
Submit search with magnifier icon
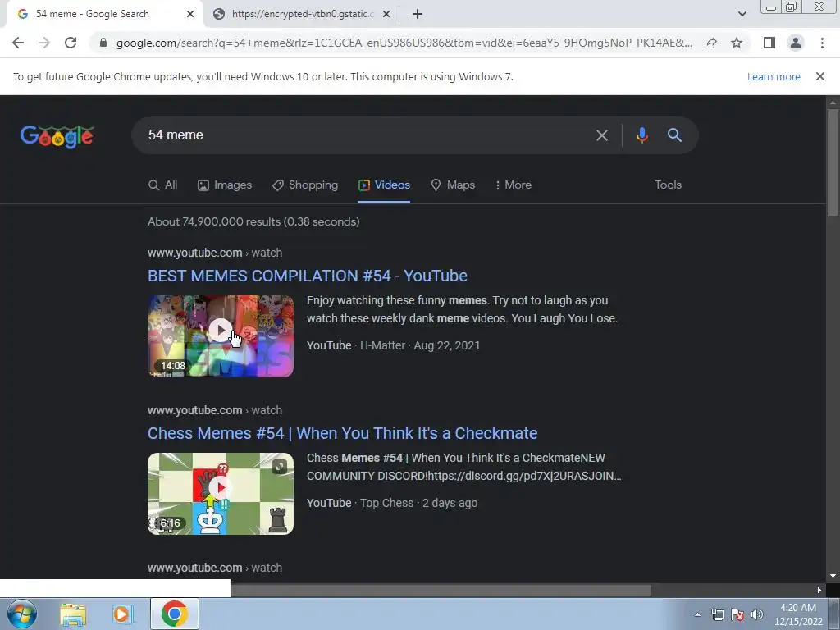674,135
